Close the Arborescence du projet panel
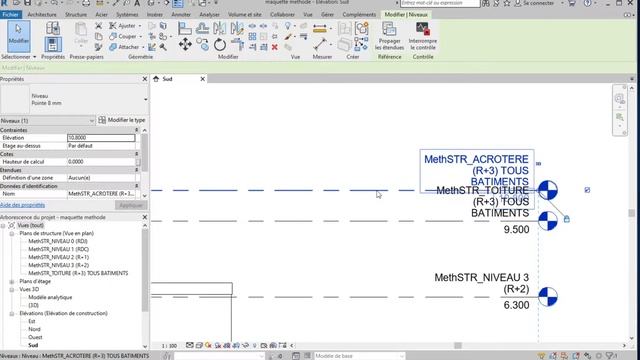The image size is (640, 360). [144, 217]
